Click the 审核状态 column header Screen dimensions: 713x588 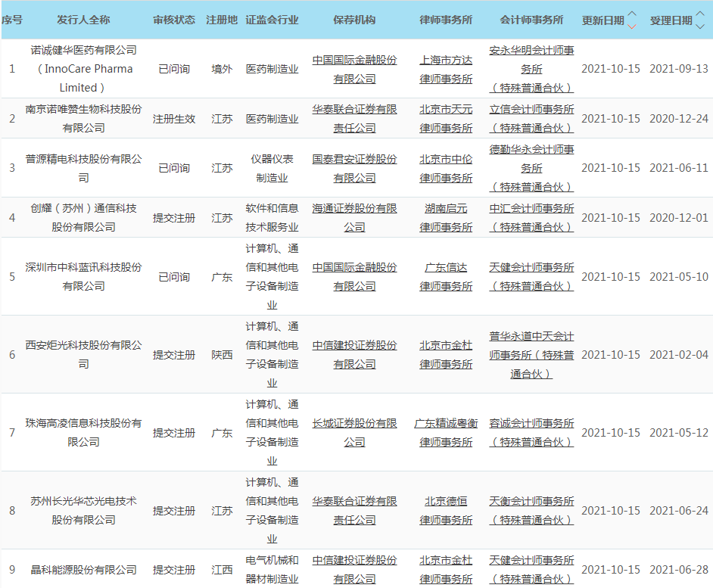[174, 20]
